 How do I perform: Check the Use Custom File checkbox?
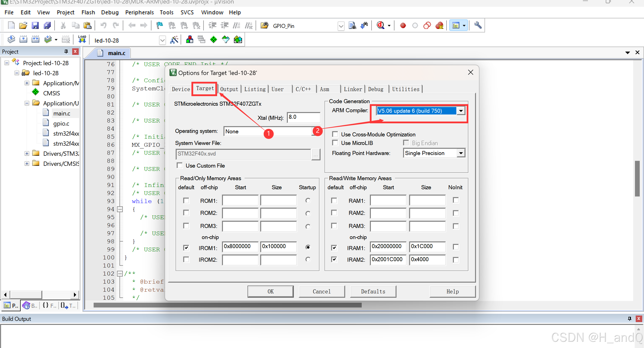click(180, 165)
